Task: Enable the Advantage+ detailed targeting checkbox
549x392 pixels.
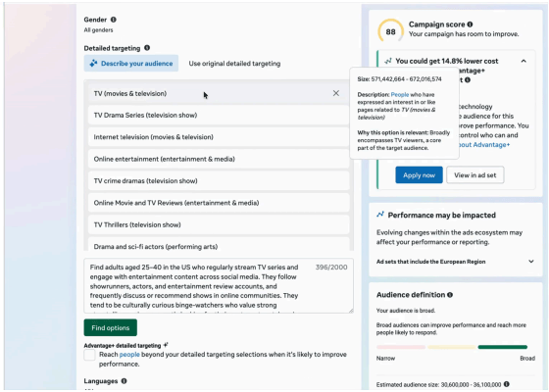Action: pyautogui.click(x=89, y=355)
